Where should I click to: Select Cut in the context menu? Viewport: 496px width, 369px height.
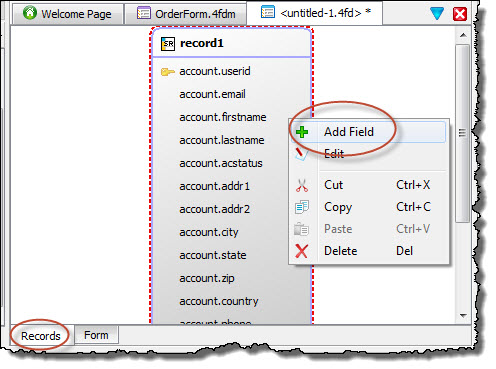[x=368, y=185]
